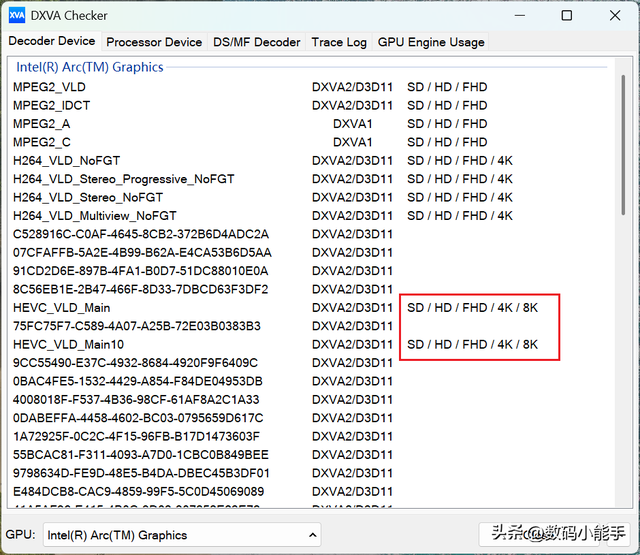Select the MPEG2_VLD decoder entry
The height and width of the screenshot is (555, 640).
point(49,87)
